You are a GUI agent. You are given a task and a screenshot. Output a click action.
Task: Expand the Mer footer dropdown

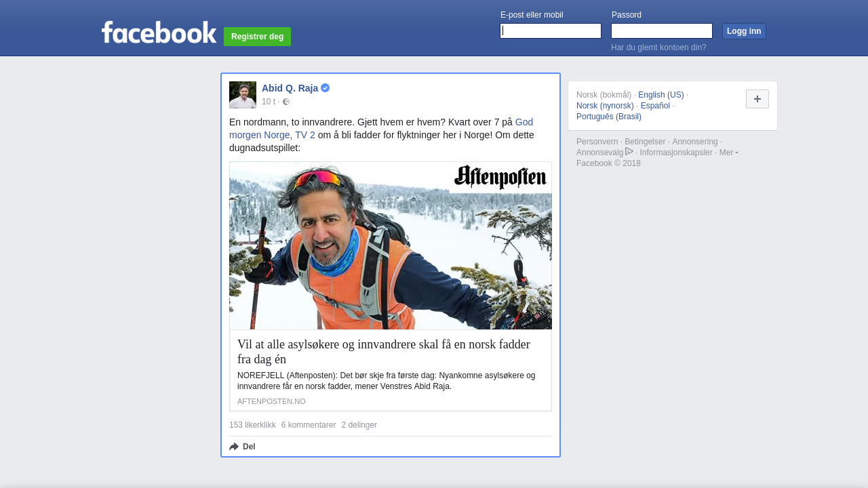729,152
